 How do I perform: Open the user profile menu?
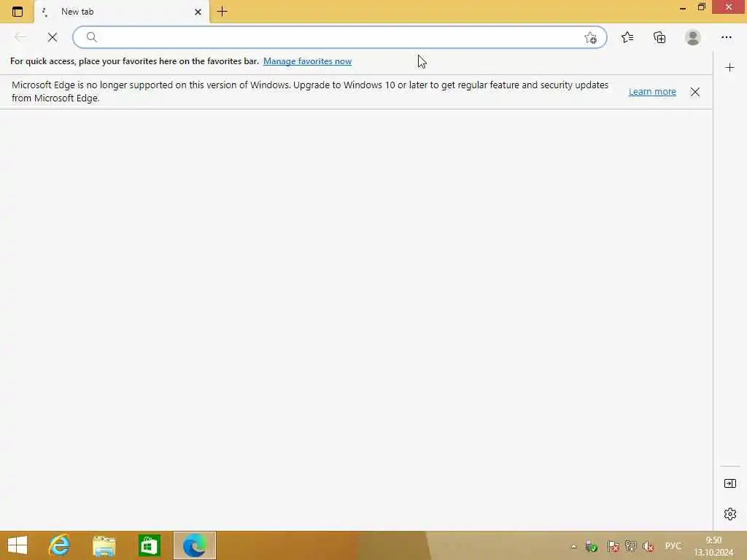[x=693, y=37]
